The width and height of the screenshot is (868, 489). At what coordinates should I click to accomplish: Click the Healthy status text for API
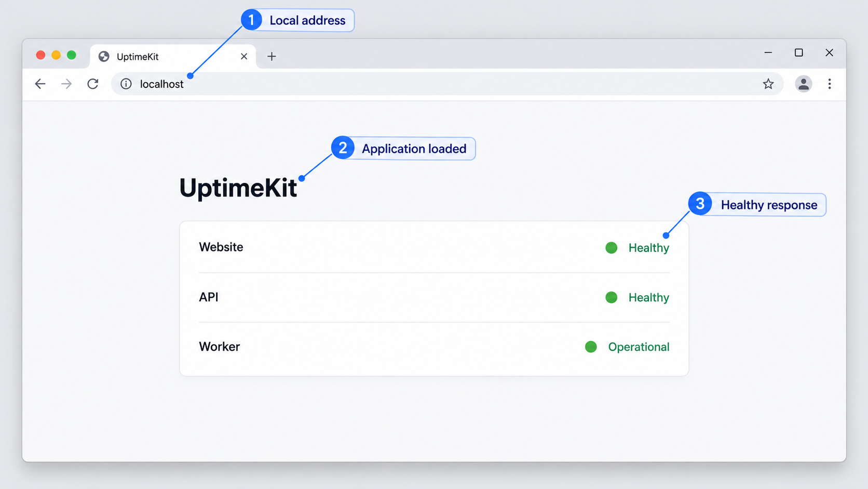(649, 297)
